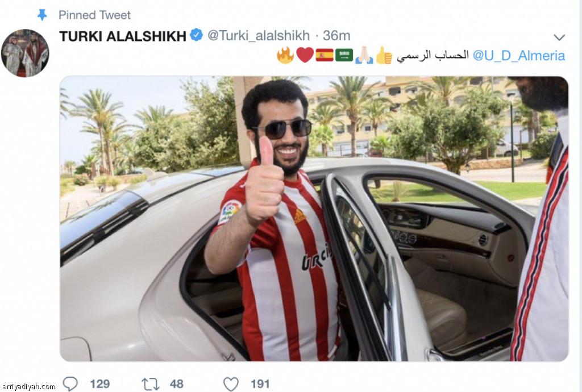Viewport: 582px width, 392px height.
Task: Open the @Turki_alalshikh handle link
Action: coord(259,36)
